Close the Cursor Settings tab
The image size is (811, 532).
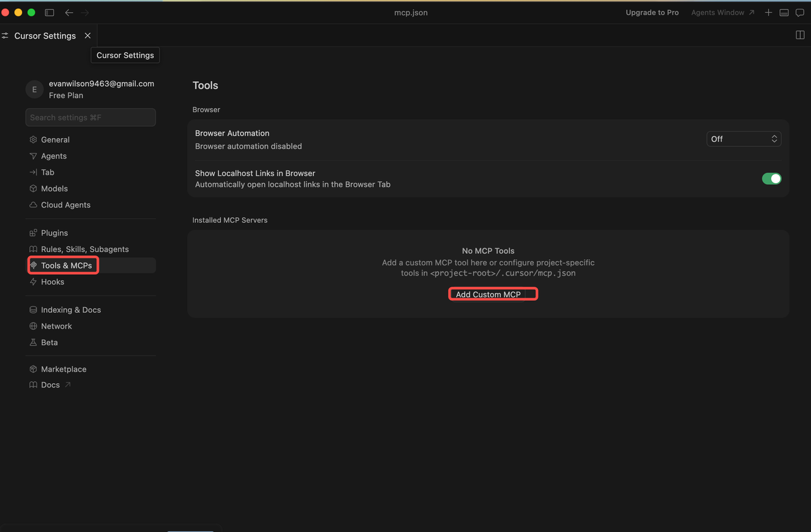coord(88,35)
